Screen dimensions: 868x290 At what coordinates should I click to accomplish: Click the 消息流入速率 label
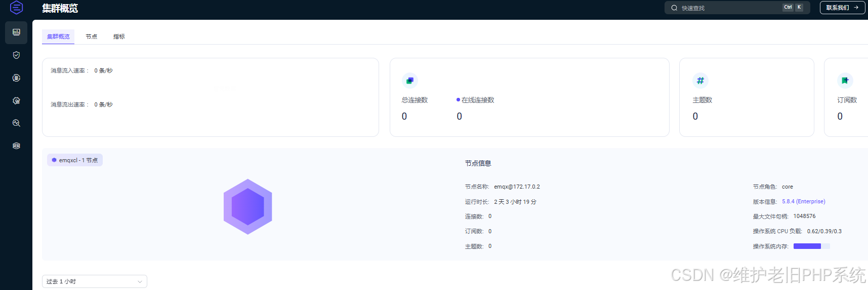69,70
